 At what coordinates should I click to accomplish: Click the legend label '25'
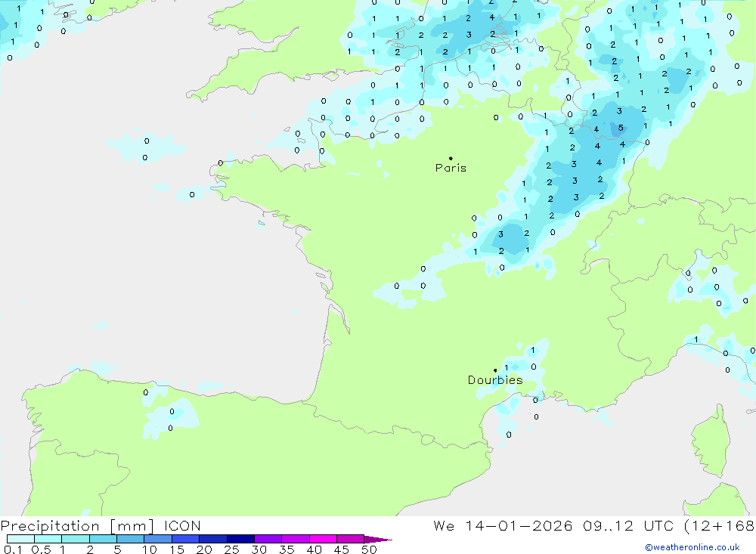pos(232,549)
